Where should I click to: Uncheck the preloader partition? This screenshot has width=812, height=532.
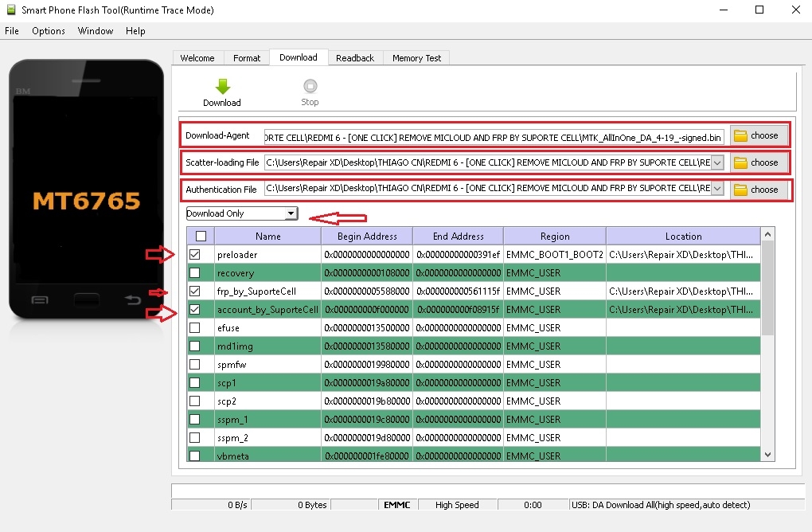pos(195,254)
